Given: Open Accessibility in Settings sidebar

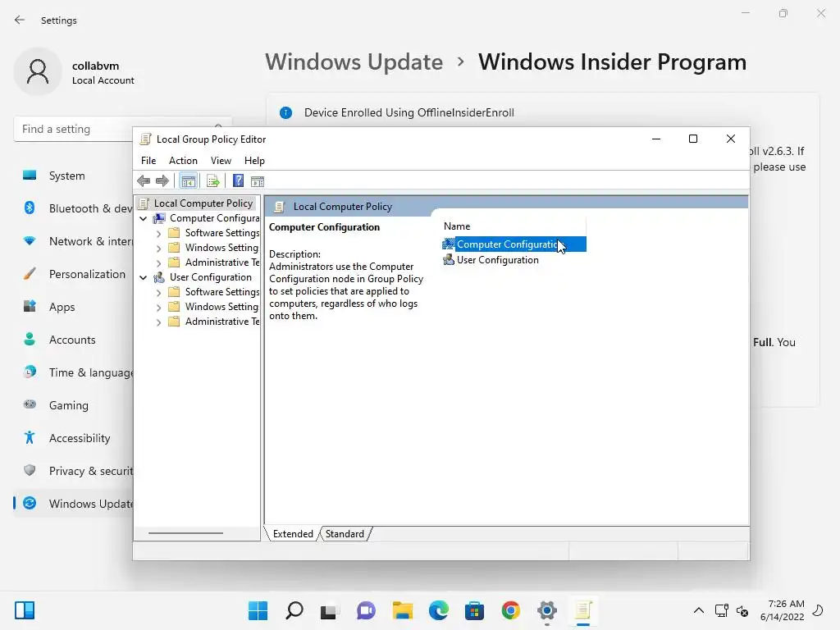Looking at the screenshot, I should point(73,438).
